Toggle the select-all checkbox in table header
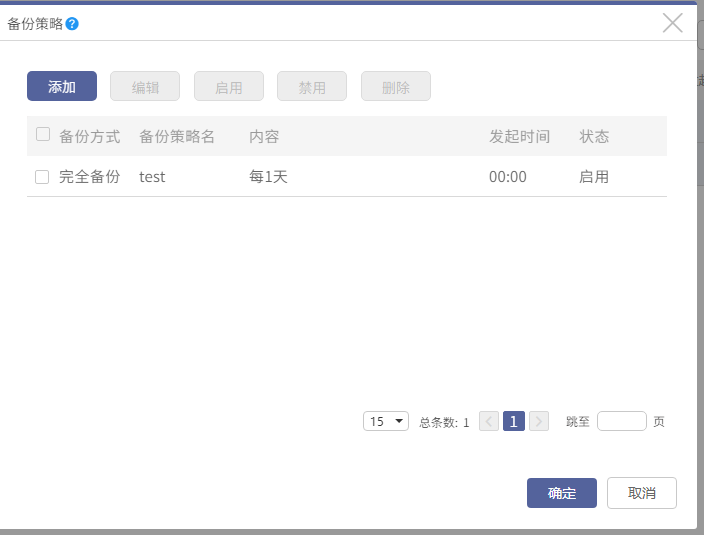The width and height of the screenshot is (704, 535). pos(43,134)
